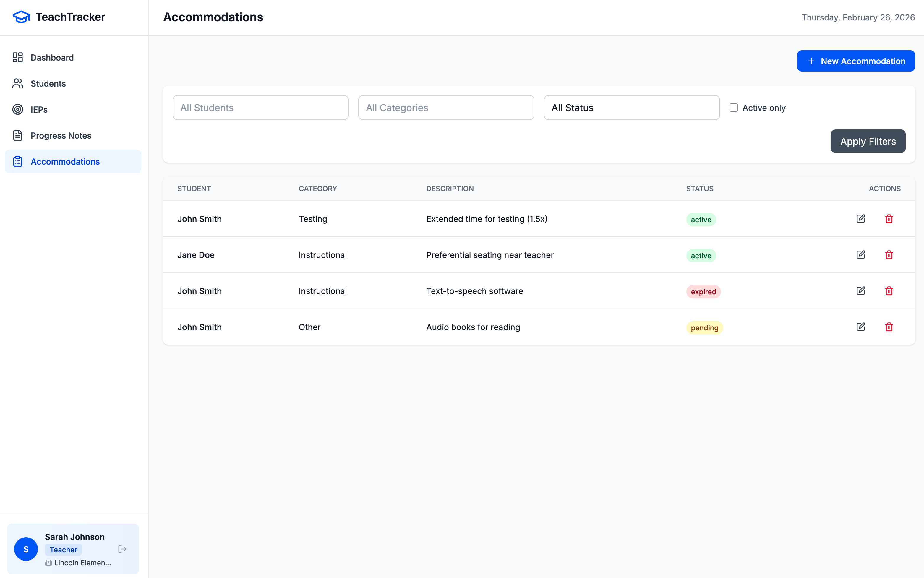Screen dimensions: 924x578
Task: Click the Progress Notes document icon
Action: coord(17,135)
